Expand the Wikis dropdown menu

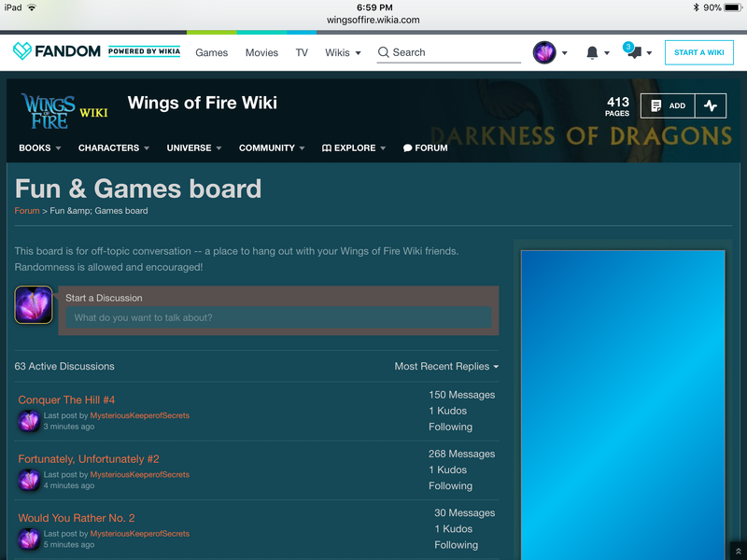coord(343,53)
